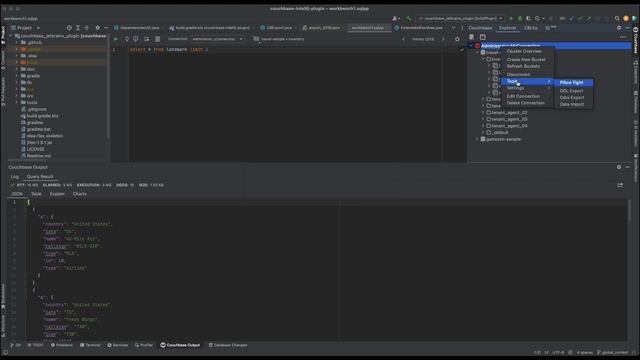640x360 pixels.
Task: Open editor tabs overflow chevron
Action: pos(453,28)
